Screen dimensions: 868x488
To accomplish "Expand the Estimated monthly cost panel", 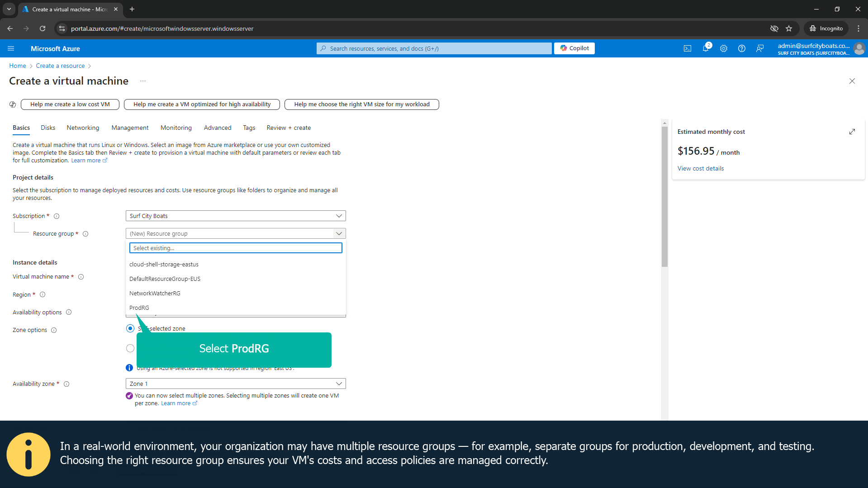I will pos(852,132).
